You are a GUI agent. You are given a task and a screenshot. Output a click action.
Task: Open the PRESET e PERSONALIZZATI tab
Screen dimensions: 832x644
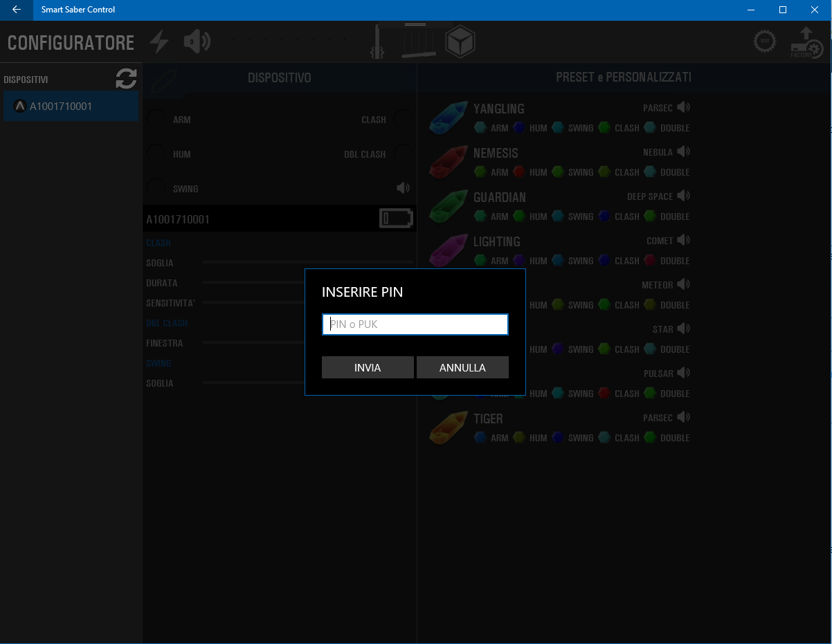[x=624, y=77]
